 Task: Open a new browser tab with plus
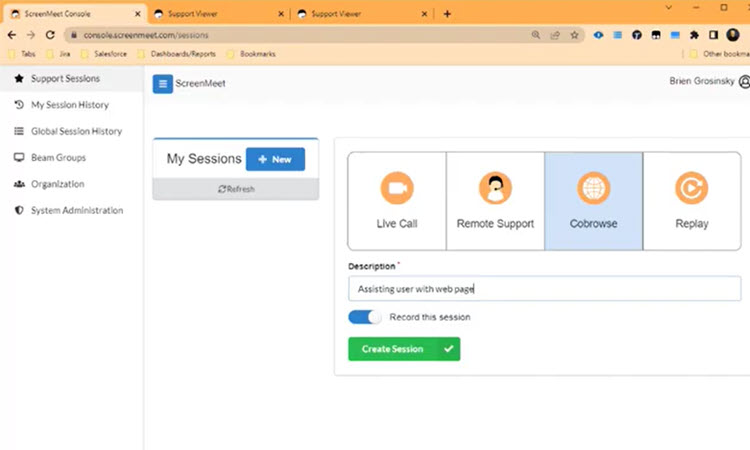(x=447, y=14)
